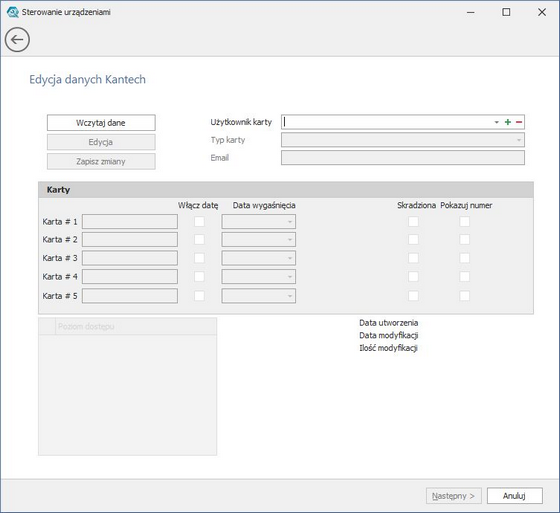This screenshot has width=560, height=513.
Task: Enable Pokazuj numer for Karta # 3
Action: coord(465,258)
